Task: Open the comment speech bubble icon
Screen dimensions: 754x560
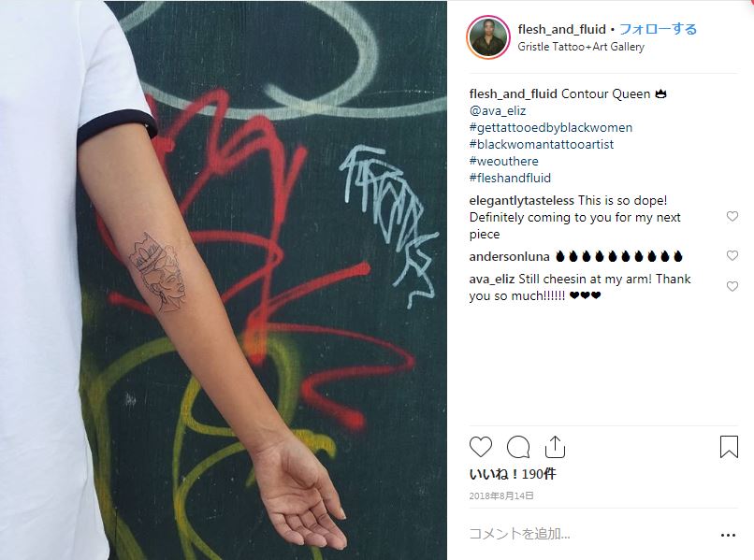Action: coord(518,447)
